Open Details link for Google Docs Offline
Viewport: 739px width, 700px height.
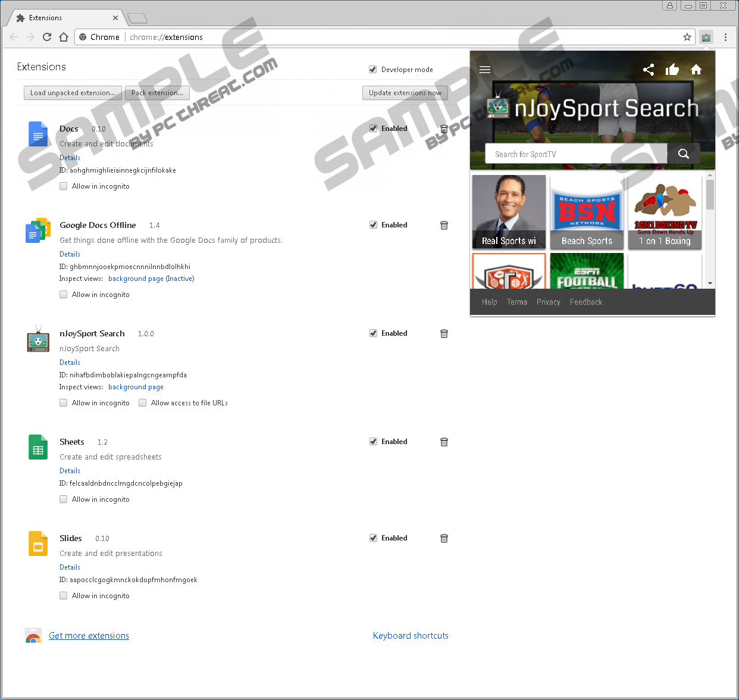pyautogui.click(x=70, y=254)
